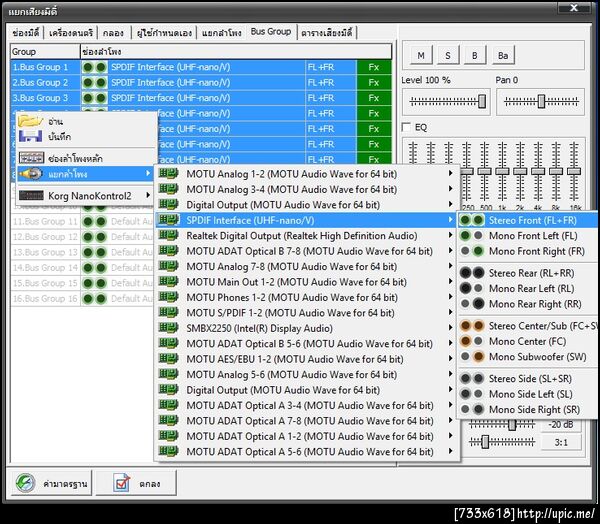Click the floppy disk save icon
The height and width of the screenshot is (524, 600).
coord(30,136)
